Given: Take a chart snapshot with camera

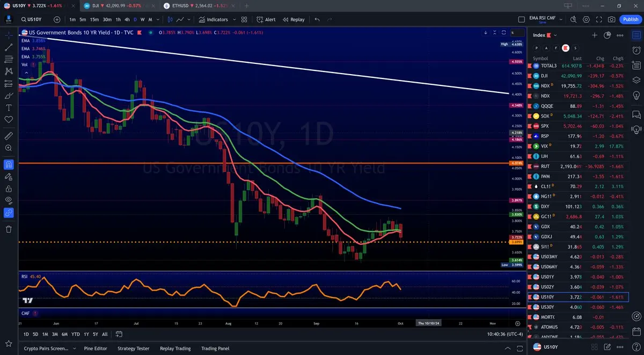Looking at the screenshot, I should tap(612, 19).
